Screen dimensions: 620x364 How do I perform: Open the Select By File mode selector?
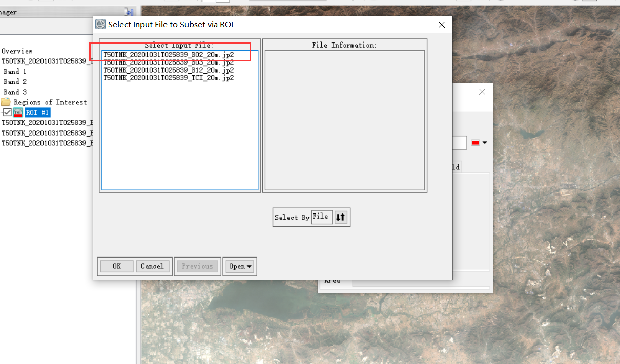point(321,216)
